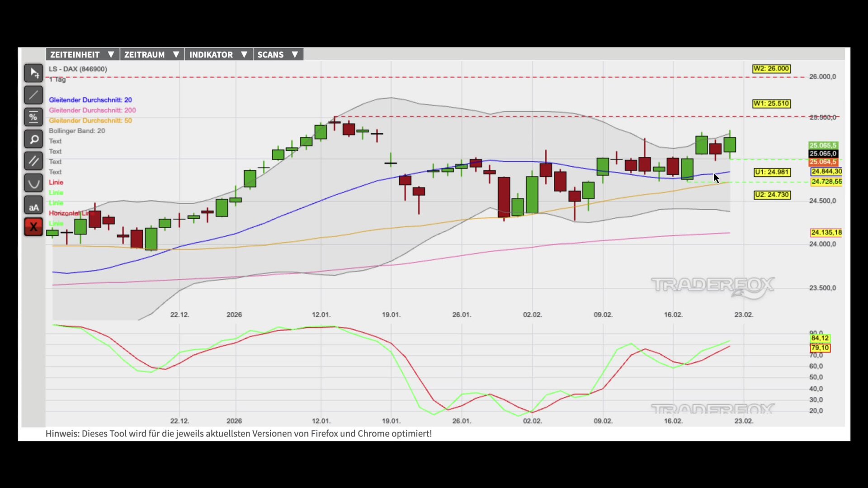Click the red X delete drawings button
The image size is (868, 488).
click(x=33, y=227)
